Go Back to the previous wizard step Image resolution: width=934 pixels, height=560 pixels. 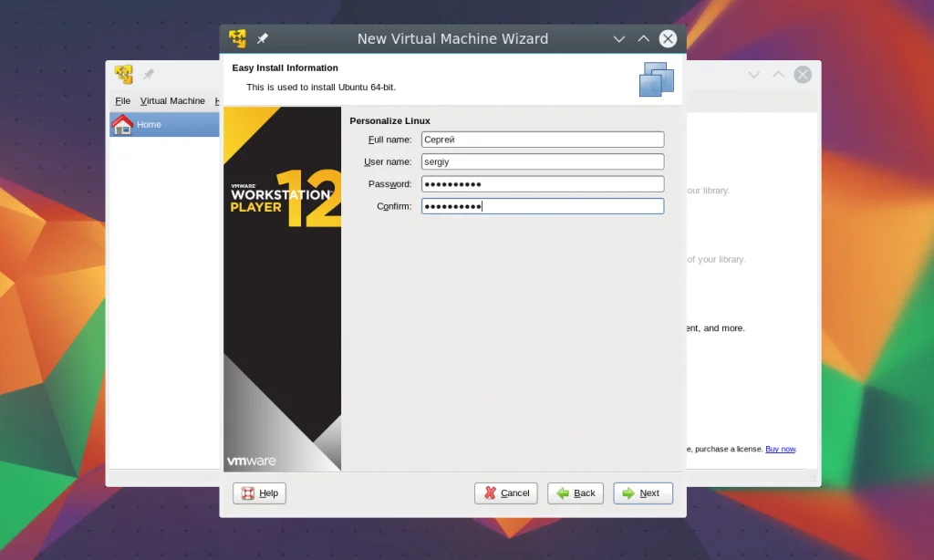coord(576,493)
